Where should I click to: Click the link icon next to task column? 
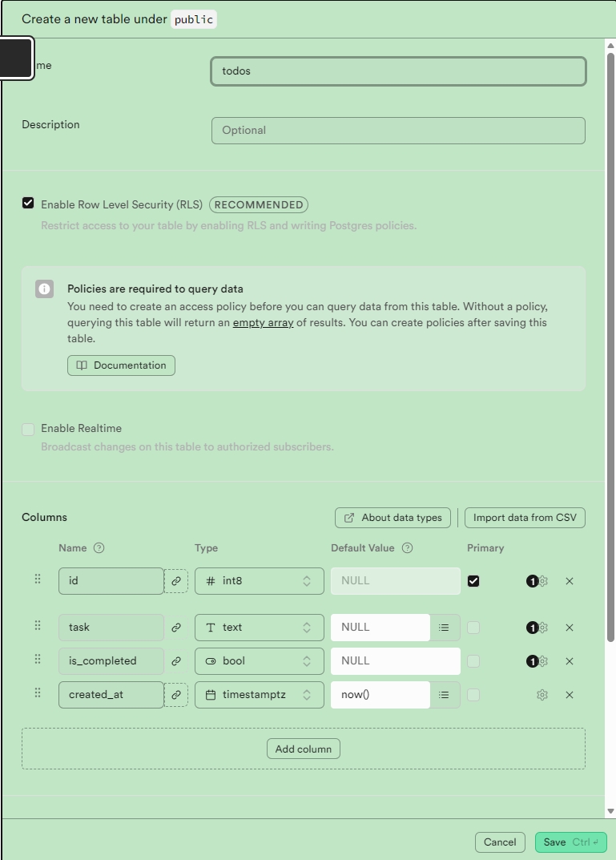[x=176, y=628]
